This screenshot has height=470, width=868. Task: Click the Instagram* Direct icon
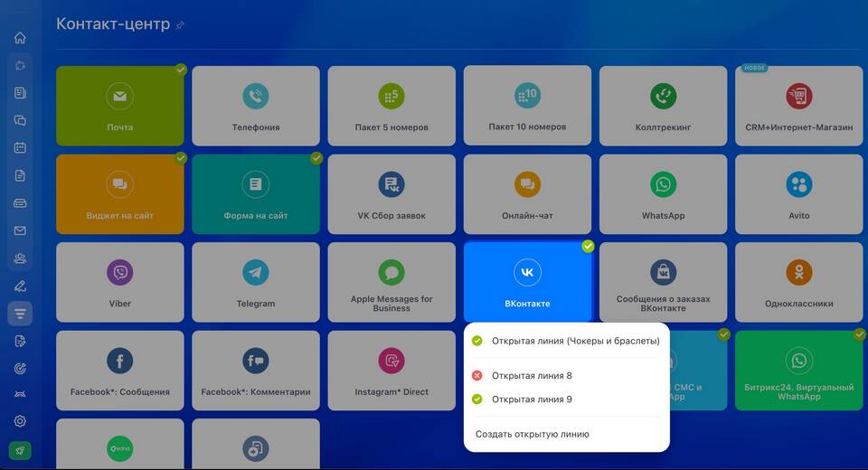point(392,361)
